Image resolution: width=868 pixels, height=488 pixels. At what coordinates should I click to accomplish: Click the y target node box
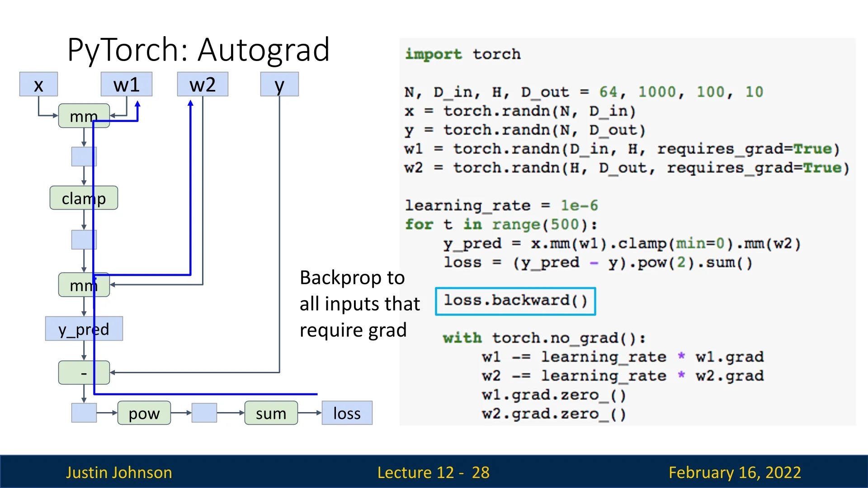tap(279, 84)
